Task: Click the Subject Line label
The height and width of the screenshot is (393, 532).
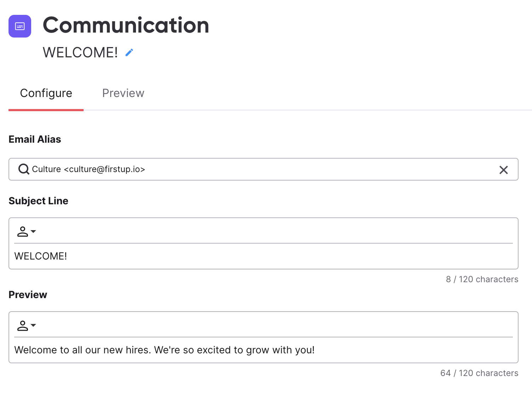Action: [38, 201]
